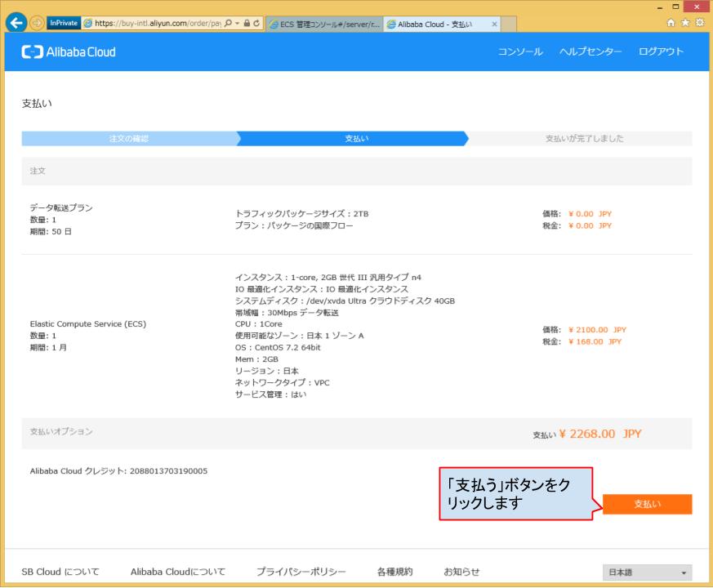713x588 pixels.
Task: Open the Alibaba Cloudについて footer link
Action: [178, 572]
